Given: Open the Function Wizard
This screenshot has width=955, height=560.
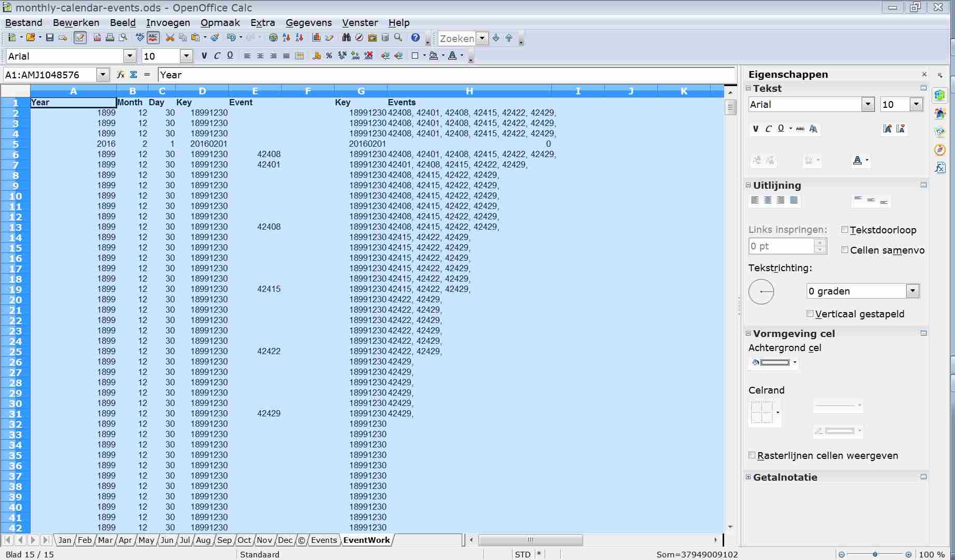Looking at the screenshot, I should pyautogui.click(x=120, y=75).
